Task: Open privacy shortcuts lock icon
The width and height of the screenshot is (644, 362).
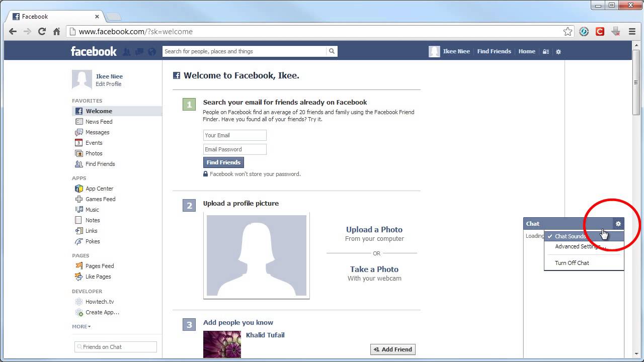Action: pos(546,51)
